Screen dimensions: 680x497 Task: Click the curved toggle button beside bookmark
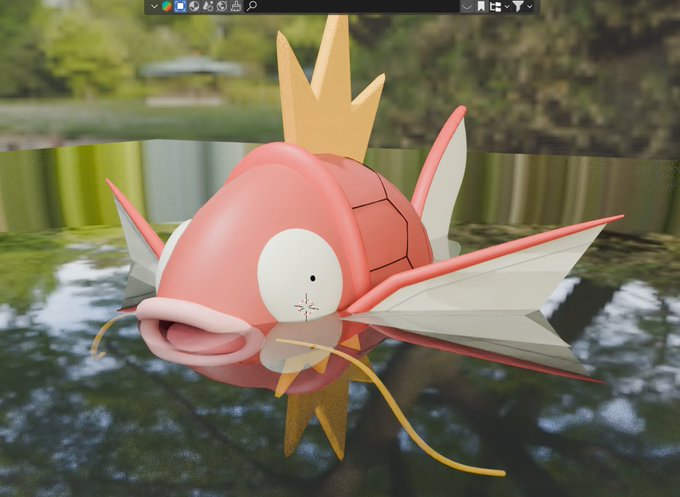[467, 6]
